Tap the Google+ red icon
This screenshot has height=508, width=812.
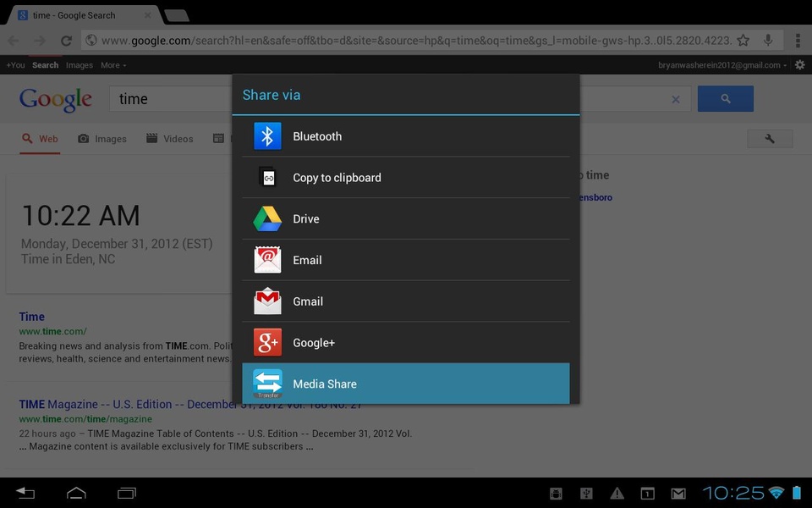pos(267,343)
